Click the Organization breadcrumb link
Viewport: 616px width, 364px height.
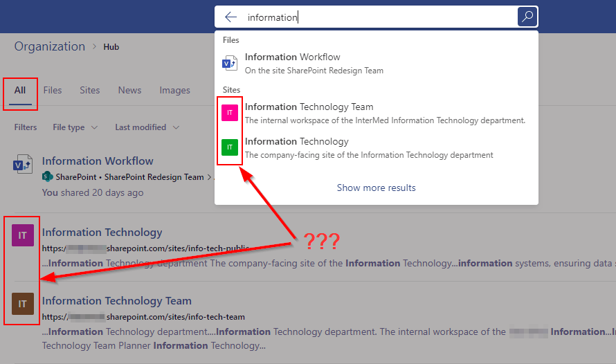[50, 46]
